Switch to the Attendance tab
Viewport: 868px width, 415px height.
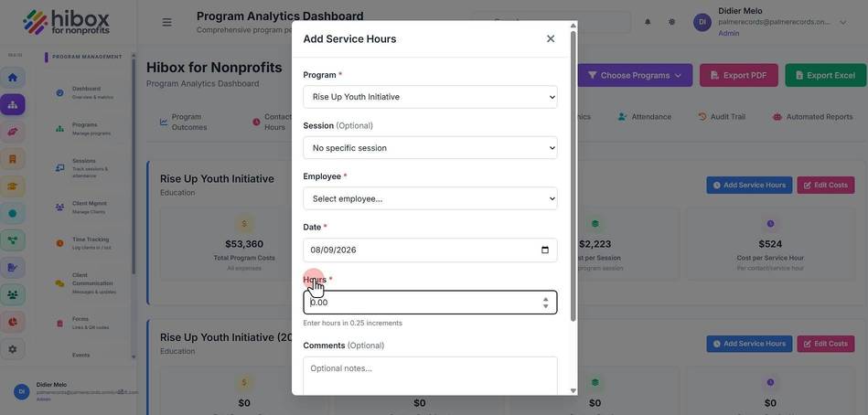(x=644, y=117)
